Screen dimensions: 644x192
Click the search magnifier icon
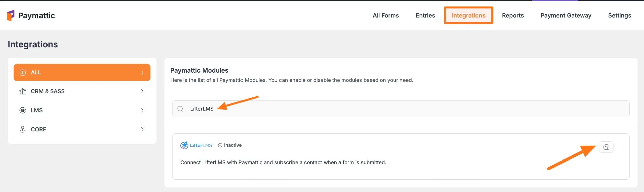(180, 109)
